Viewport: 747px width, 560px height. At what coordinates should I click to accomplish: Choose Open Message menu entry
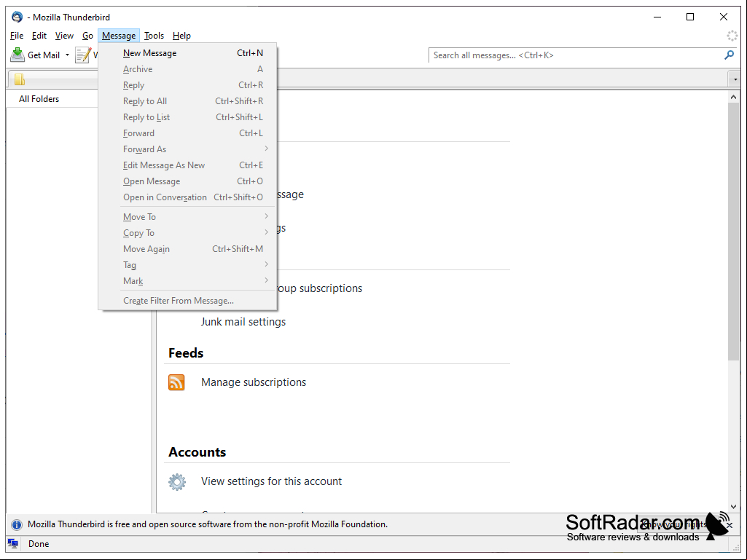tap(188, 181)
